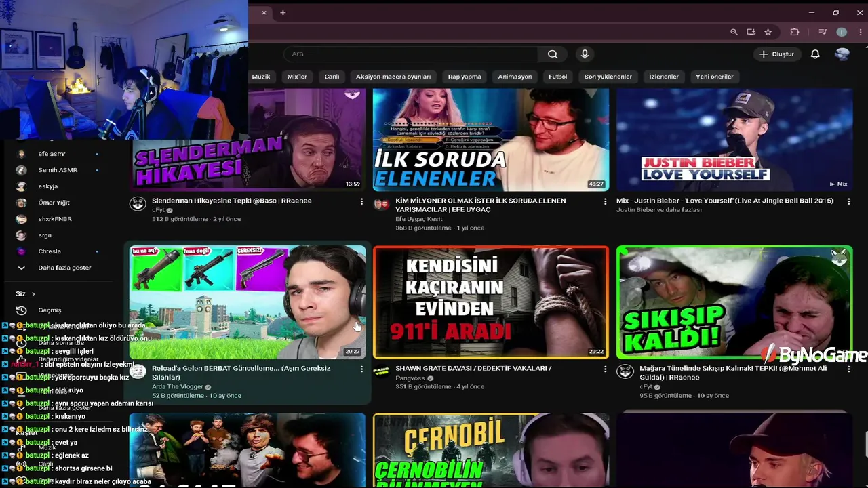Click the browser zoom magnifier icon
This screenshot has width=868, height=488.
click(734, 32)
